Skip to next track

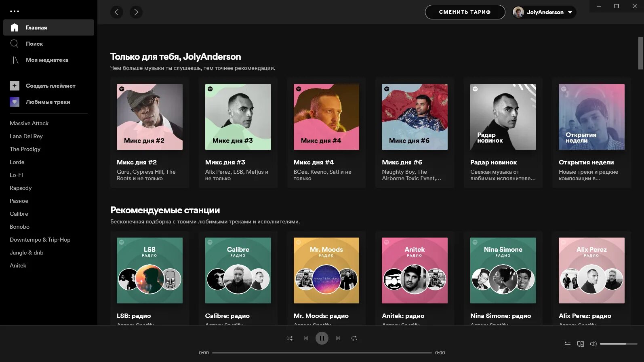coord(338,339)
